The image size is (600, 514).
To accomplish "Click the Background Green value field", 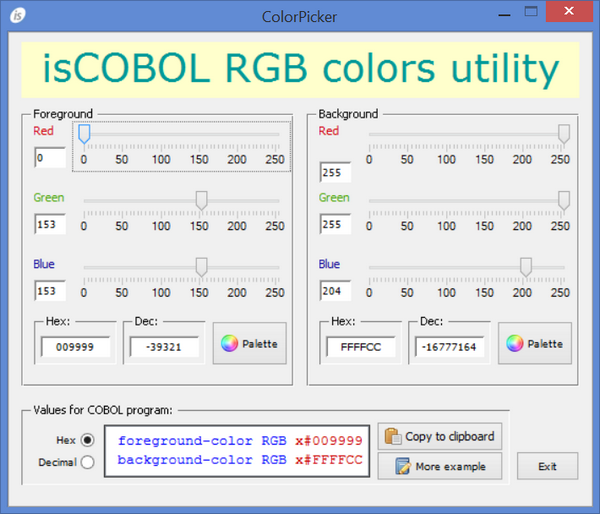I will 335,225.
